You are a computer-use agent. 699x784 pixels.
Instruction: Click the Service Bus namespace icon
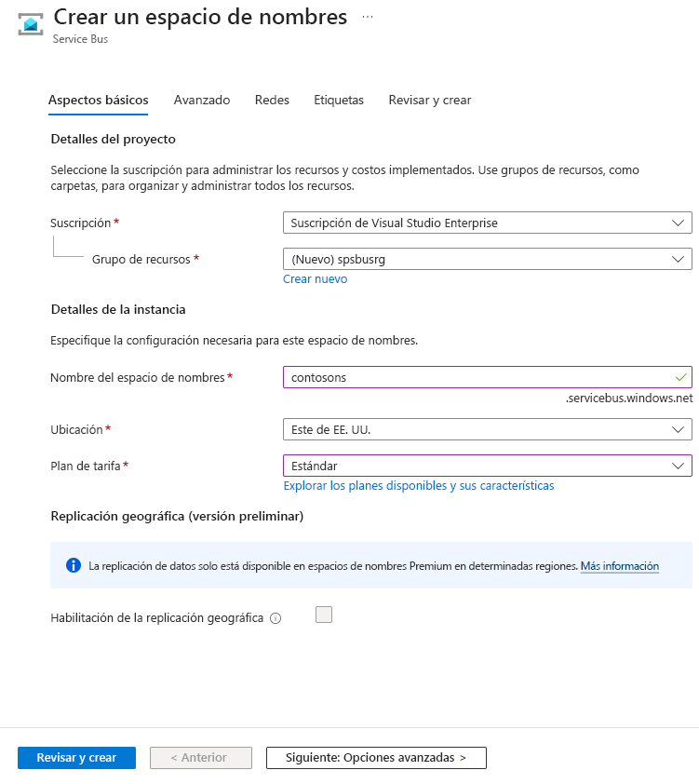31,24
